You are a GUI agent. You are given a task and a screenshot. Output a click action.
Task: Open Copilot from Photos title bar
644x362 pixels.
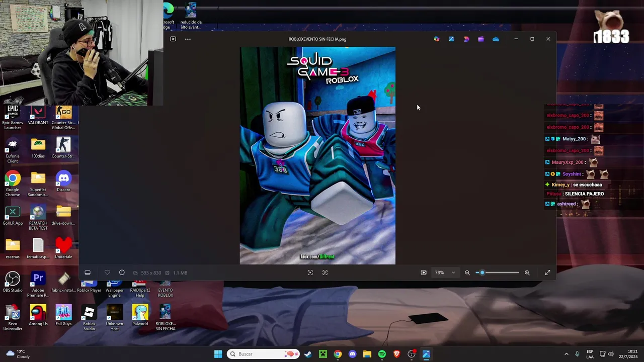(x=437, y=39)
